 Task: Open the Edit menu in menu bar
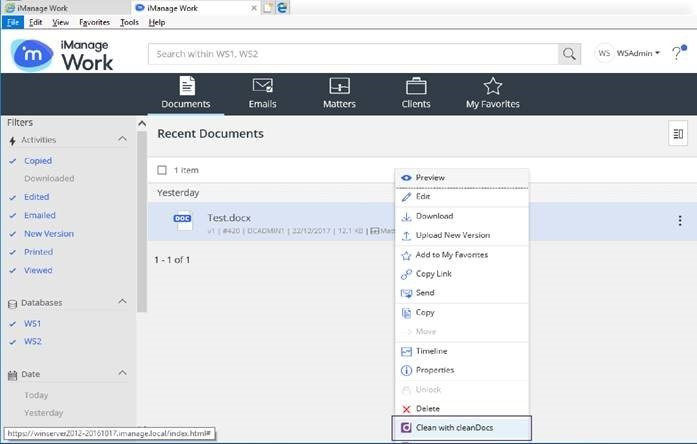pos(36,22)
